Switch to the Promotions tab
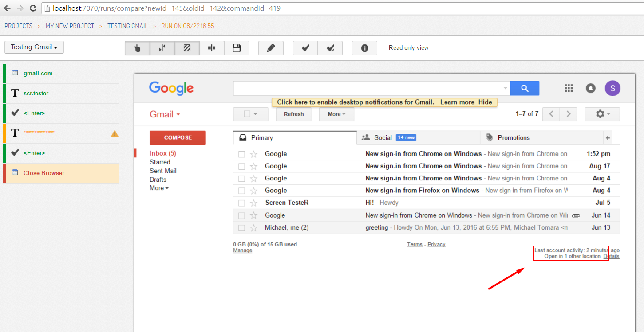The image size is (644, 332). [542, 138]
